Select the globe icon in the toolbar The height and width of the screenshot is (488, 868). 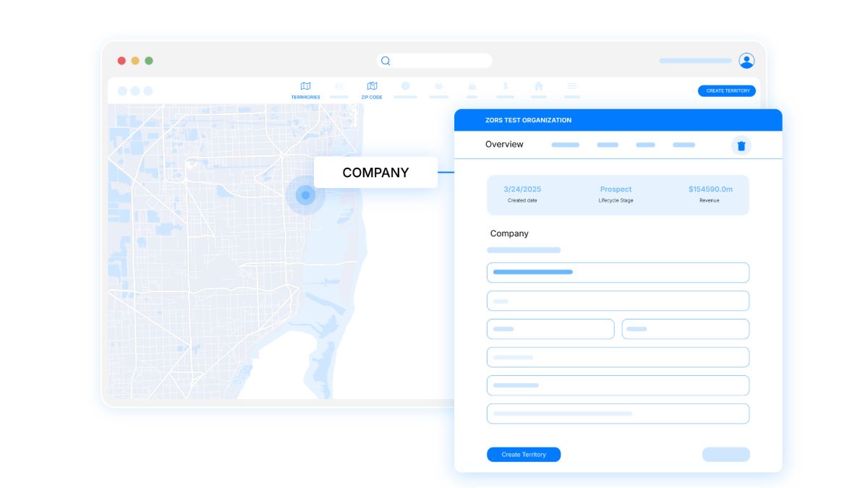pyautogui.click(x=405, y=85)
